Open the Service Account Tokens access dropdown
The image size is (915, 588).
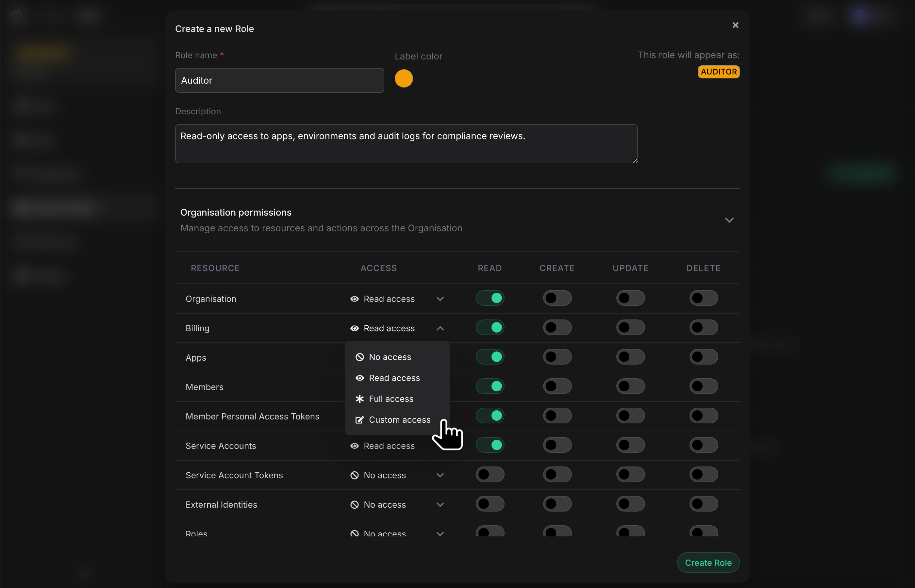tap(397, 475)
